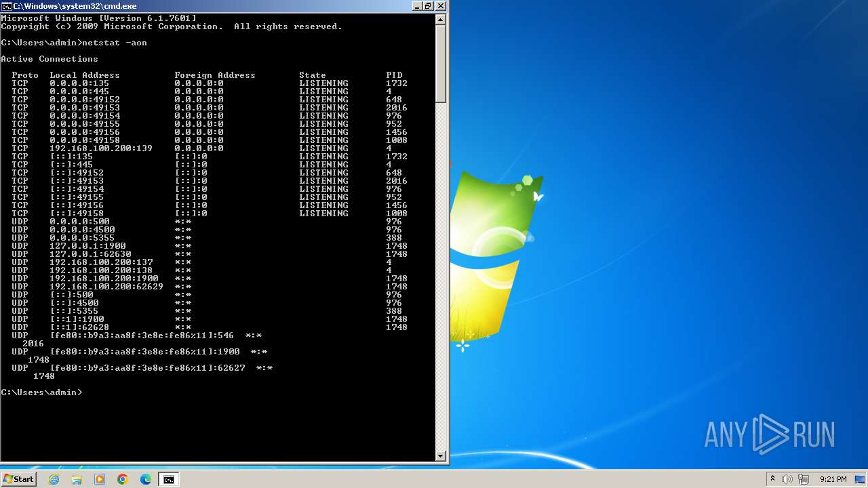Click the console vertical scrollbar thumb
Screen dimensions: 868x488
pyautogui.click(x=441, y=64)
